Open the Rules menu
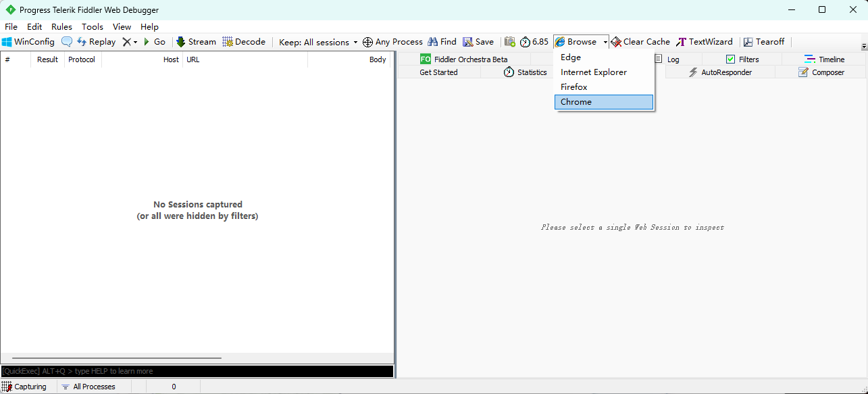The height and width of the screenshot is (394, 868). (61, 27)
